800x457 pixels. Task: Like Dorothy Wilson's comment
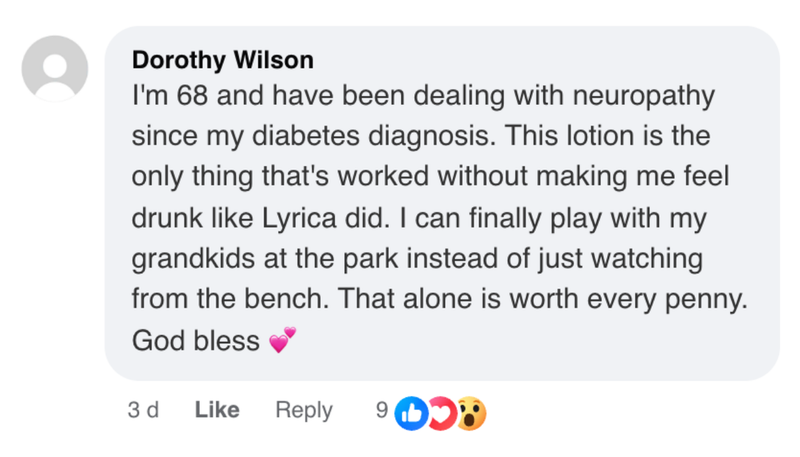217,410
